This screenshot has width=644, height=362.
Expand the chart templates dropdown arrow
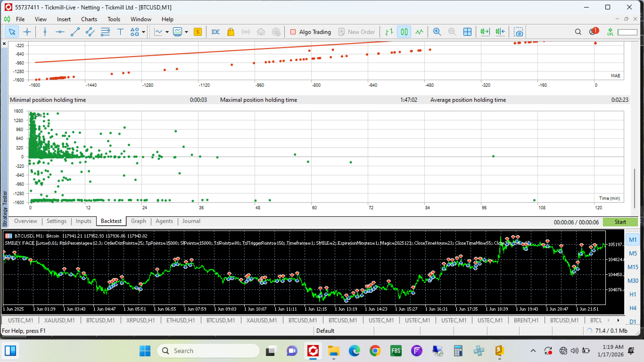coord(187,32)
